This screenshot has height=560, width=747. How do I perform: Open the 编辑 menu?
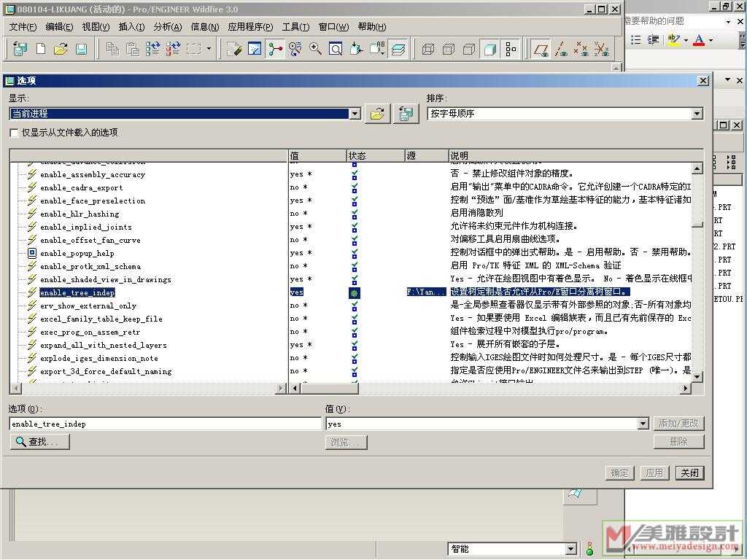coord(59,27)
